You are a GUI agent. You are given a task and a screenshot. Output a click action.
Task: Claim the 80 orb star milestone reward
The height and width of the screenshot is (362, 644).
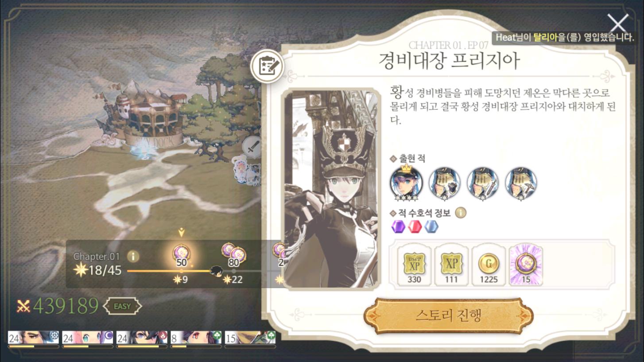[x=233, y=255]
